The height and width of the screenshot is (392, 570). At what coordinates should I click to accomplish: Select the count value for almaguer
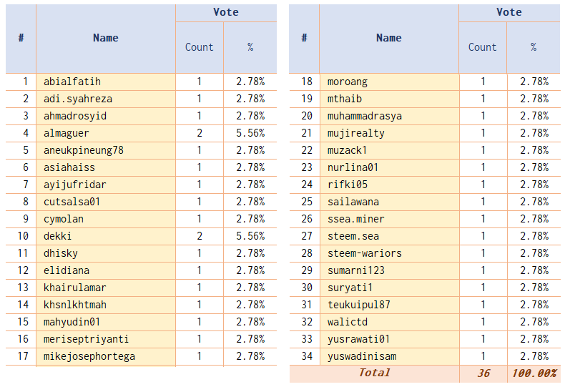200,134
